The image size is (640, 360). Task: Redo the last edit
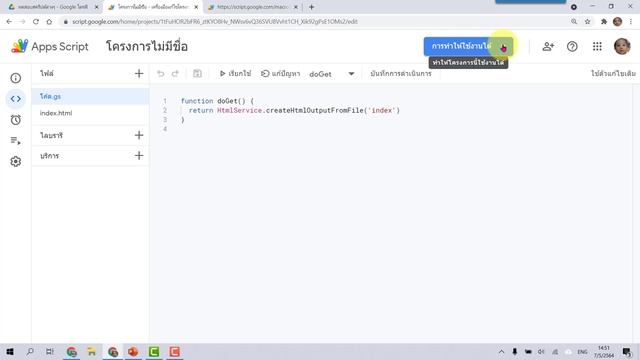pyautogui.click(x=175, y=73)
